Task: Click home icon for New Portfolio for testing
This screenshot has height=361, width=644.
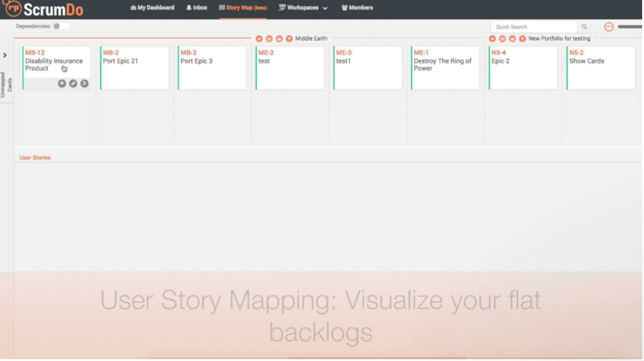Action: (x=512, y=39)
